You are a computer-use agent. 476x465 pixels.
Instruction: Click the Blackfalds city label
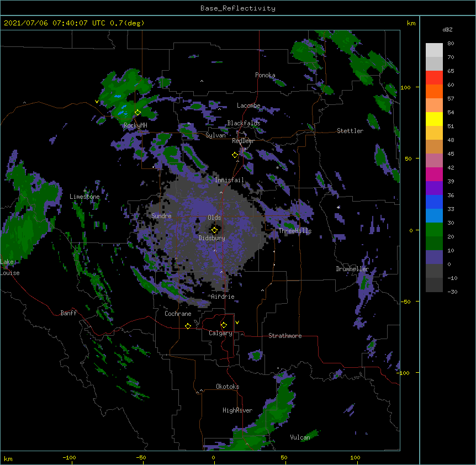click(x=244, y=123)
